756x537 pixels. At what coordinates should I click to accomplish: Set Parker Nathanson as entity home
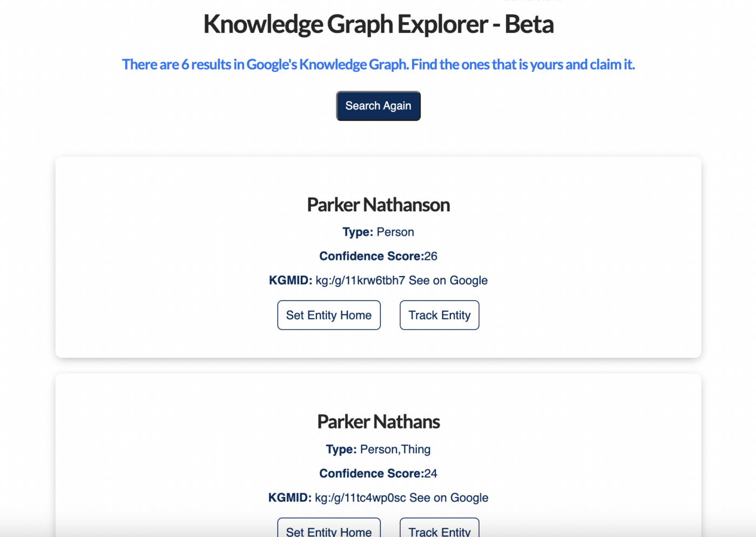coord(329,315)
